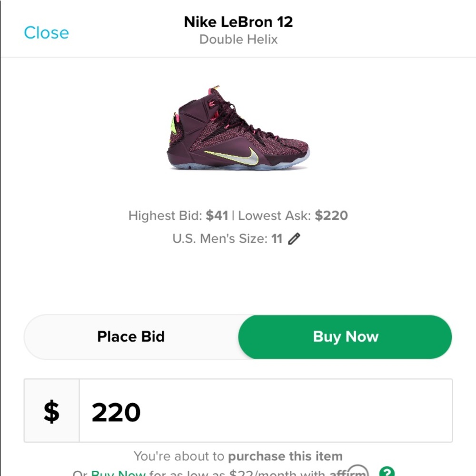Edit the shoe size with the pencil icon

coord(294,238)
